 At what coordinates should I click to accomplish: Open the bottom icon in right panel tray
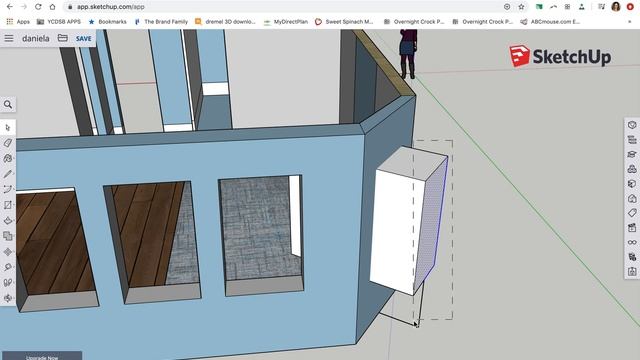coord(632,272)
